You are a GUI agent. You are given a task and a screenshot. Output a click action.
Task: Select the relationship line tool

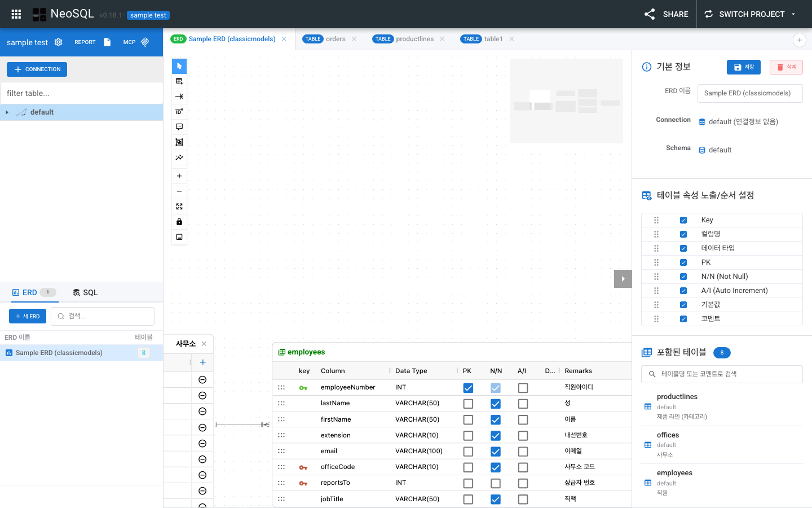[x=179, y=97]
